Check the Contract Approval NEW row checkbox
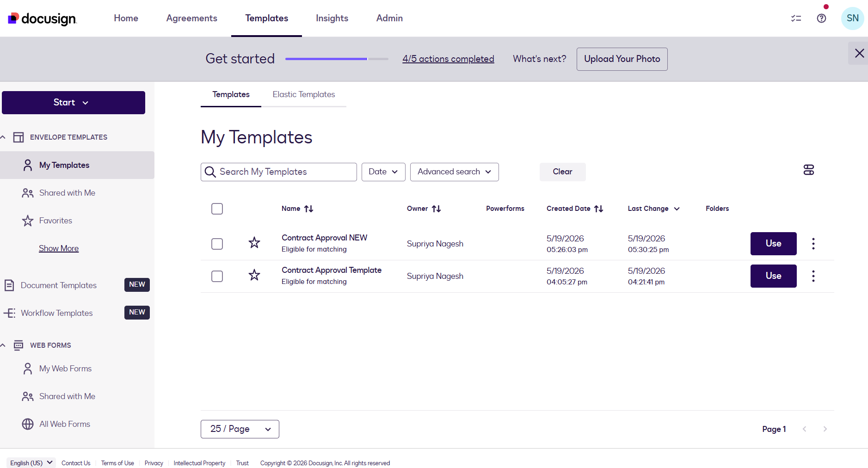The height and width of the screenshot is (468, 868). (217, 244)
